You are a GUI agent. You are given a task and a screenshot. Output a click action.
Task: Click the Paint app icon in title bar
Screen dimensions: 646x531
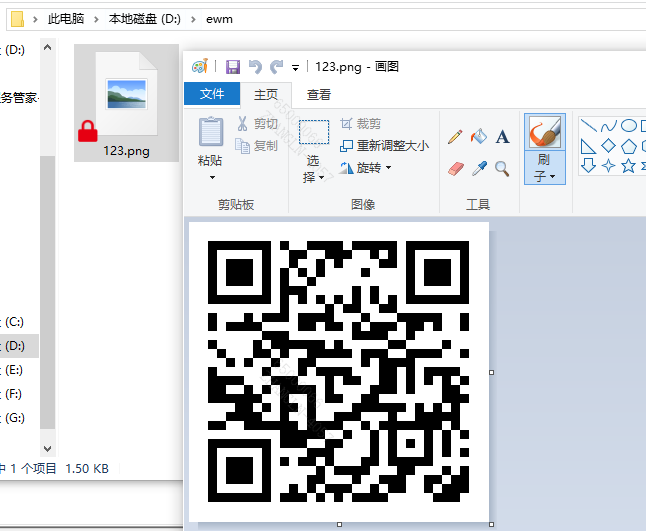[200, 66]
